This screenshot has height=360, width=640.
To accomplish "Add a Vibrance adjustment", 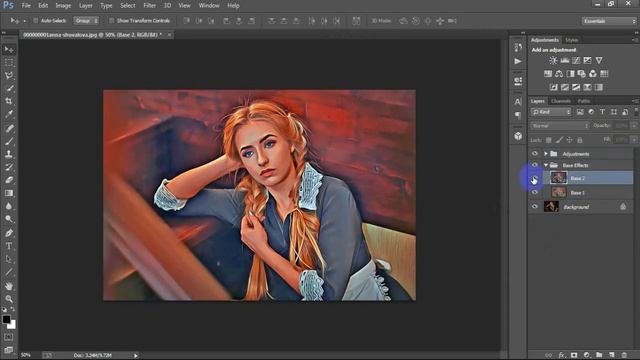I will (599, 60).
